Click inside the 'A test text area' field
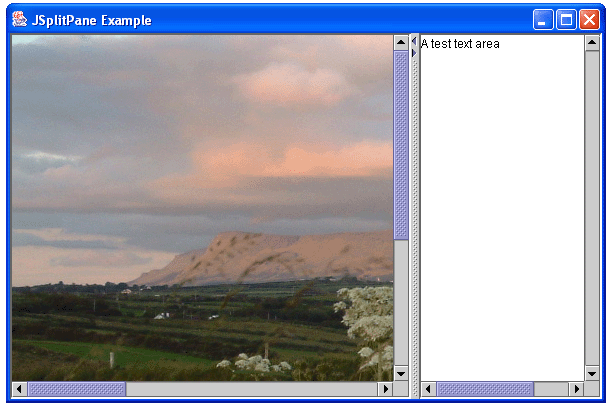 (502, 208)
